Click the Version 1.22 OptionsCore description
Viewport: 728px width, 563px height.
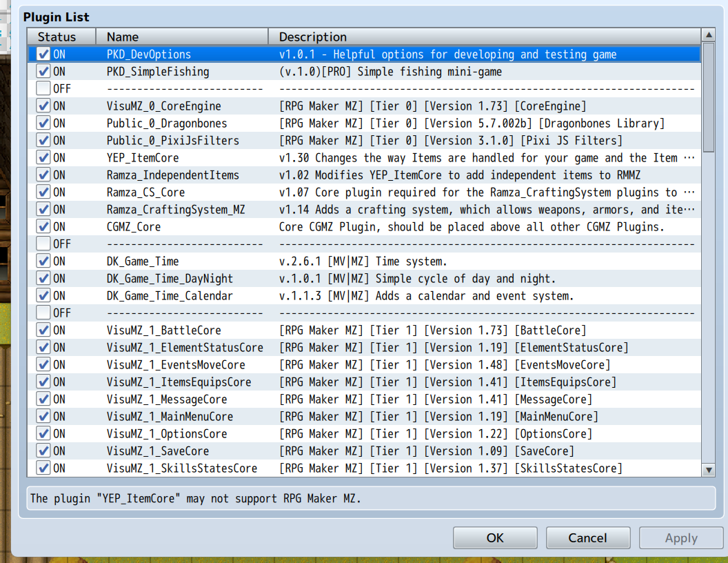436,434
